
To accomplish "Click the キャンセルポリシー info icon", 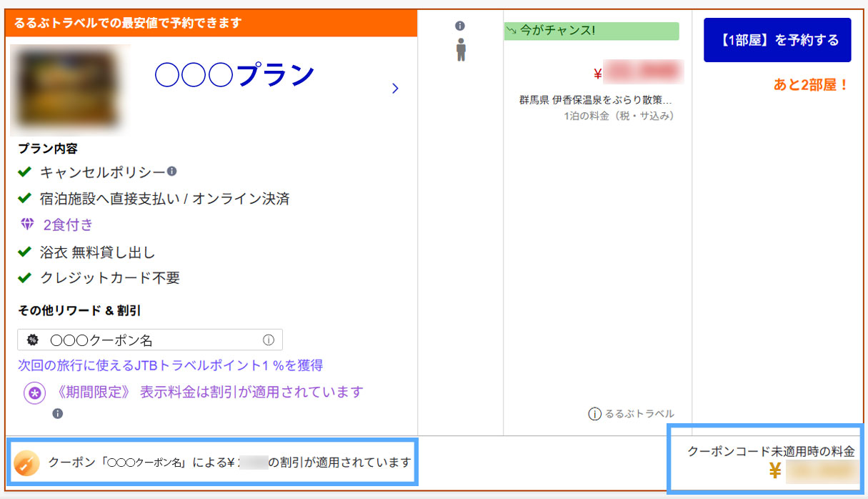I will [171, 172].
